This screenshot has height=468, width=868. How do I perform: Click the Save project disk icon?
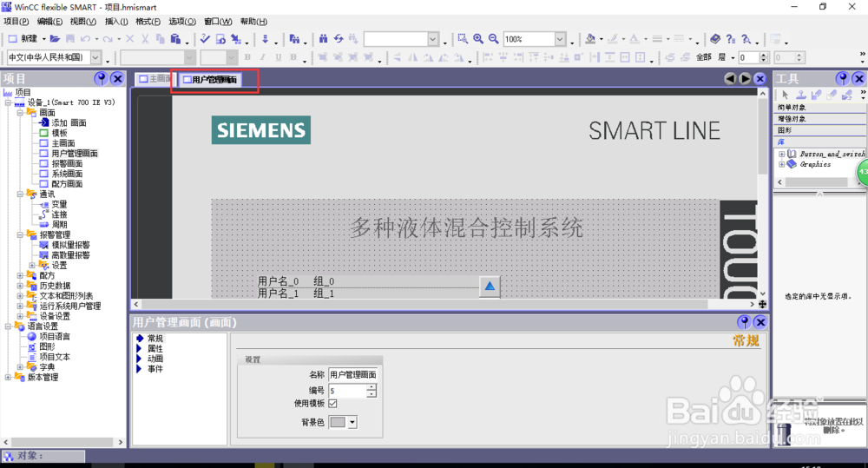point(70,39)
